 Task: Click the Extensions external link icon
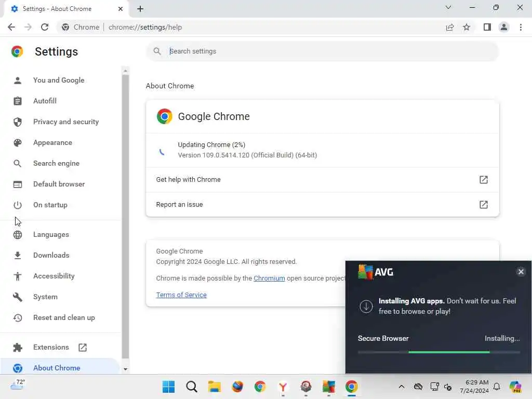pos(83,348)
